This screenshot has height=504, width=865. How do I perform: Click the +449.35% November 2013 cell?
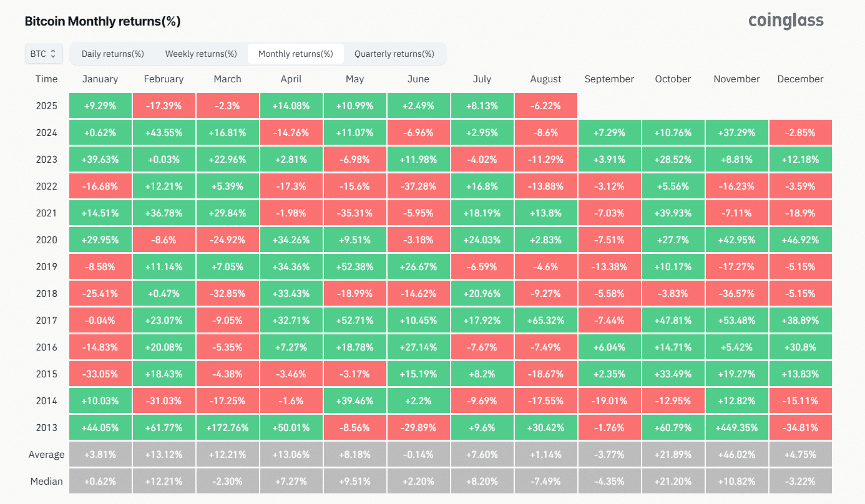coord(736,427)
